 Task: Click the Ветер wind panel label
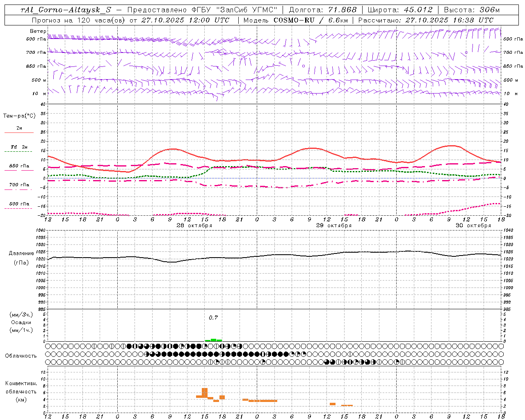tap(38, 31)
